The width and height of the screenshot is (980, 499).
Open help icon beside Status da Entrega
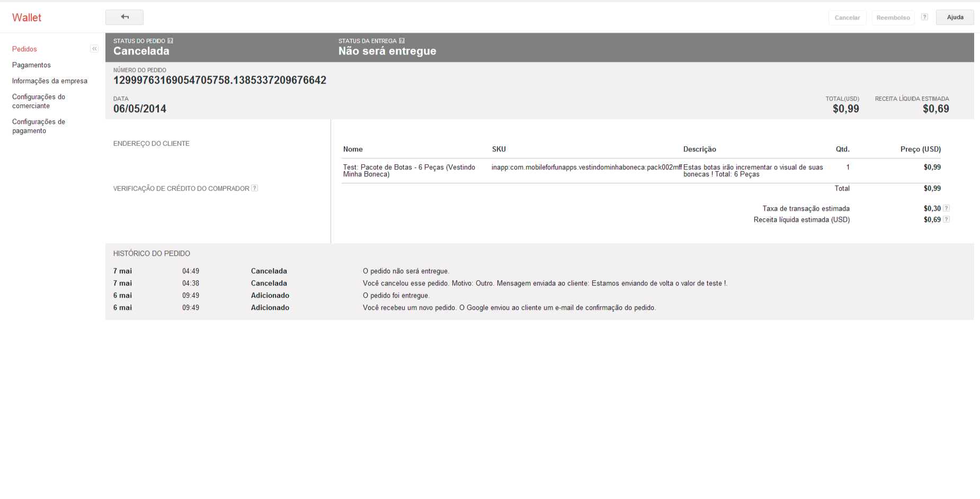402,41
